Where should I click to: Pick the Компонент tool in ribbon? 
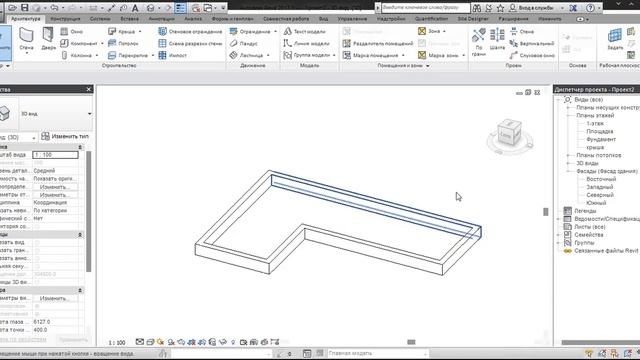(x=79, y=43)
